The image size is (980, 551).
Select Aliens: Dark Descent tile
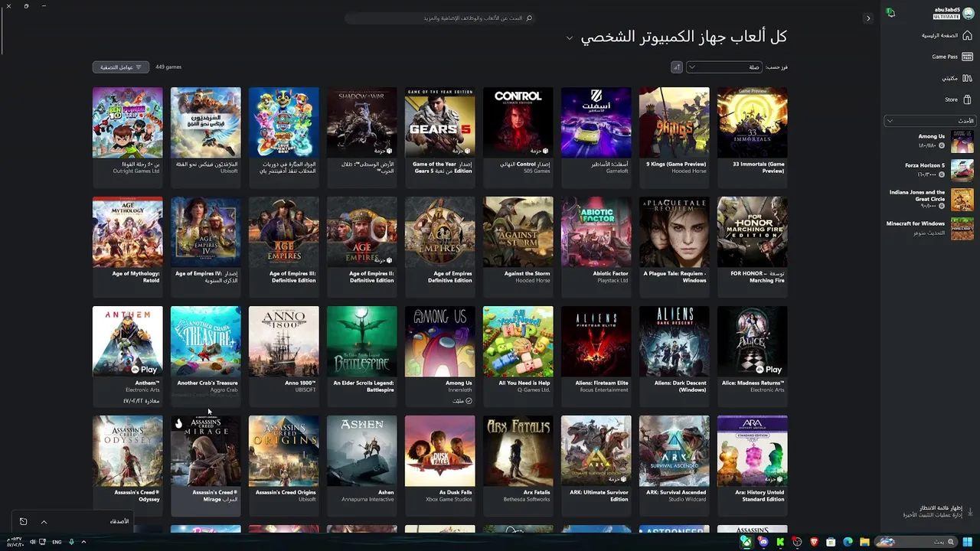point(674,355)
